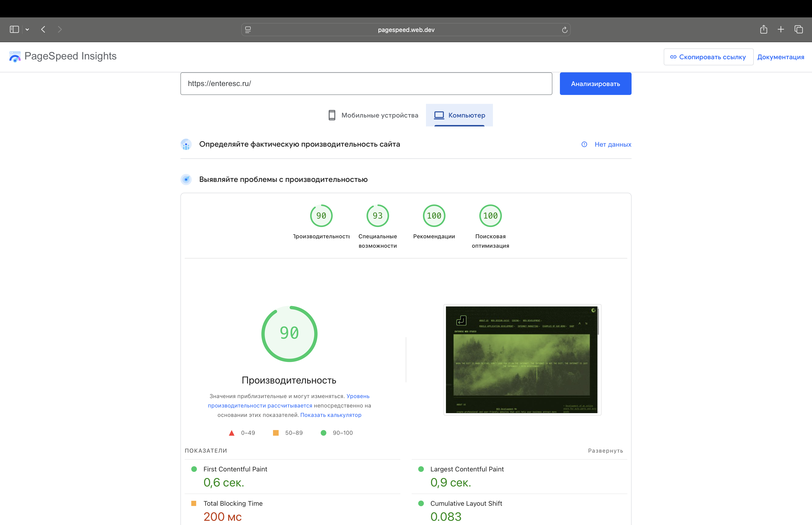Open the Документация link
The height and width of the screenshot is (525, 812).
781,57
